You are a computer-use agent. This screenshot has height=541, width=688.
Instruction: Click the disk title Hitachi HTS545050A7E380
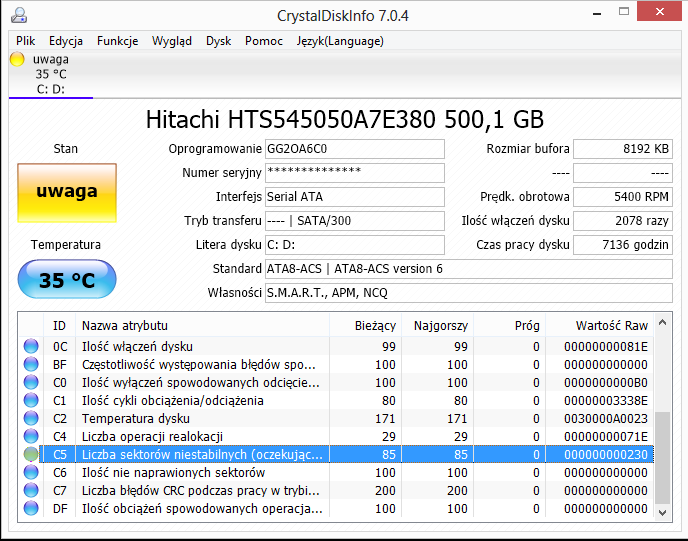coord(344,119)
